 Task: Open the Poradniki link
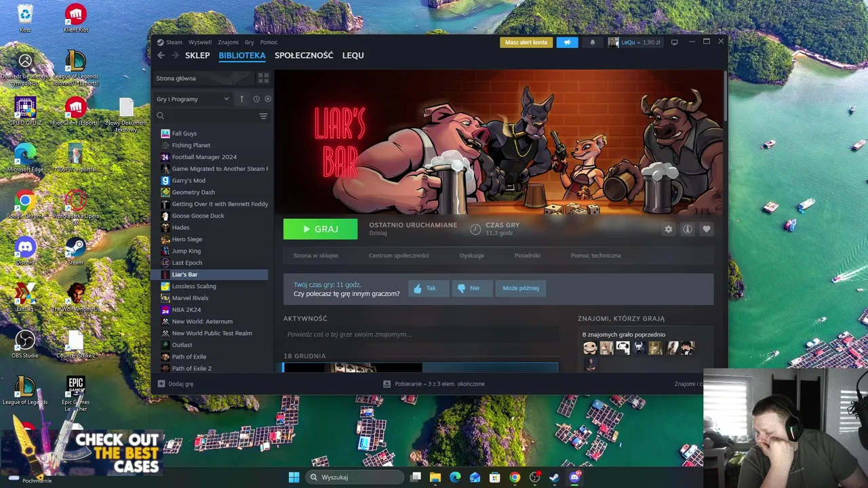527,256
